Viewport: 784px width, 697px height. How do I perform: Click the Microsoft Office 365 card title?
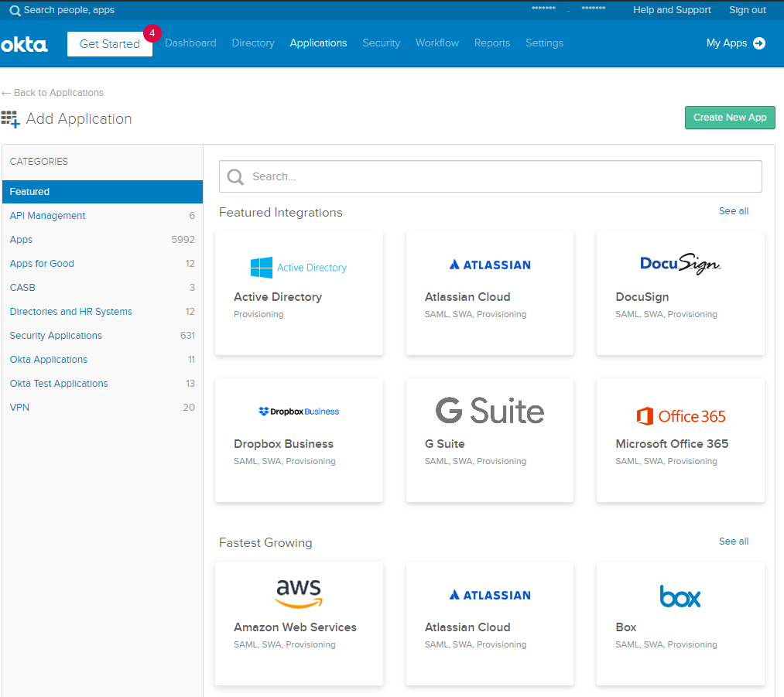[x=672, y=444]
